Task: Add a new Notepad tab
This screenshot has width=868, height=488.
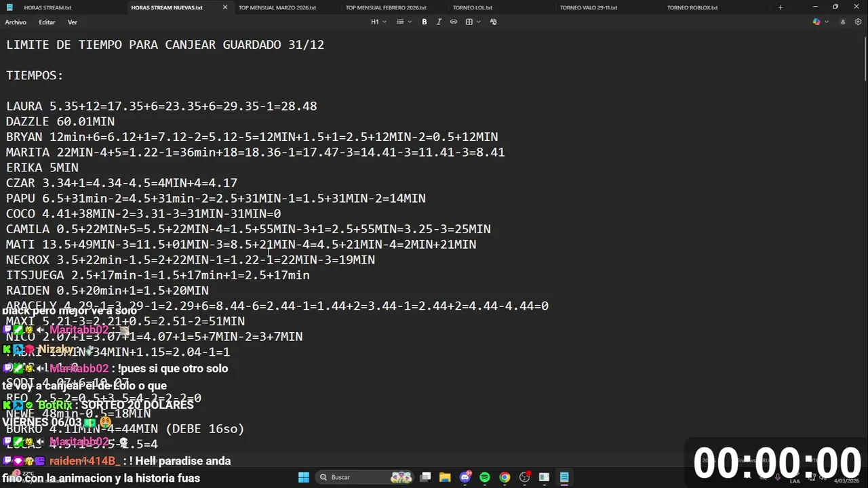Action: point(781,7)
